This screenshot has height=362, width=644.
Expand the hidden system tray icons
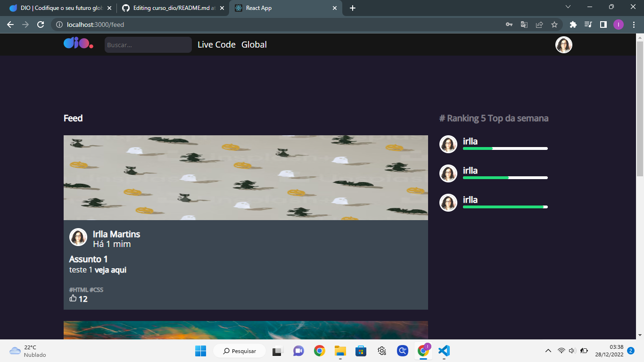click(548, 351)
